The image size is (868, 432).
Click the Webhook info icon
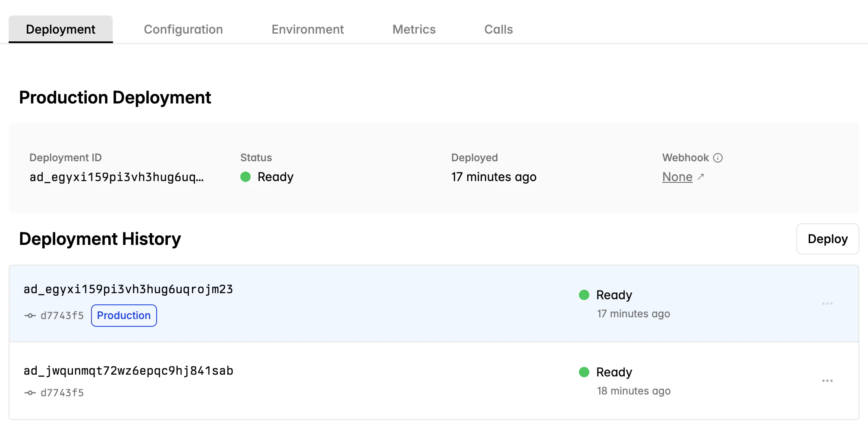coord(718,158)
